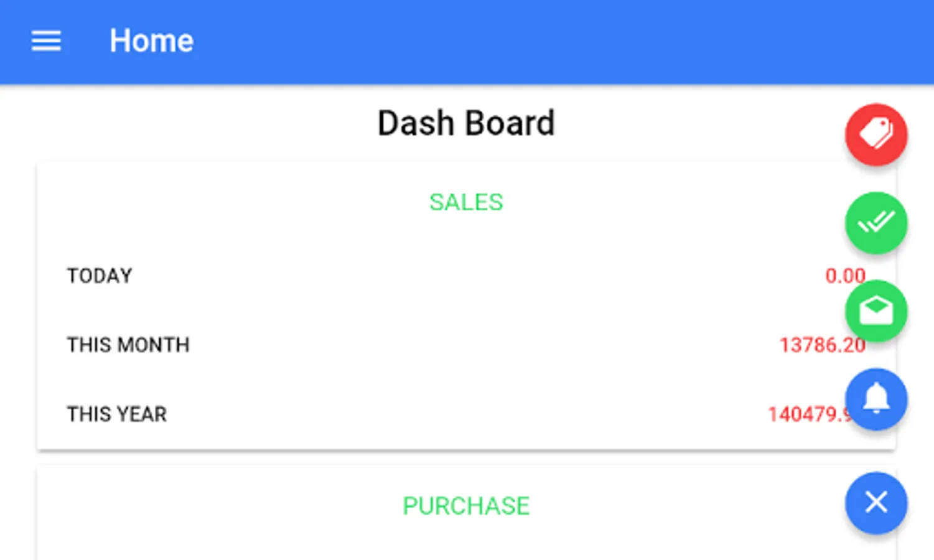
Task: Open the green envelope mail button
Action: [x=876, y=311]
